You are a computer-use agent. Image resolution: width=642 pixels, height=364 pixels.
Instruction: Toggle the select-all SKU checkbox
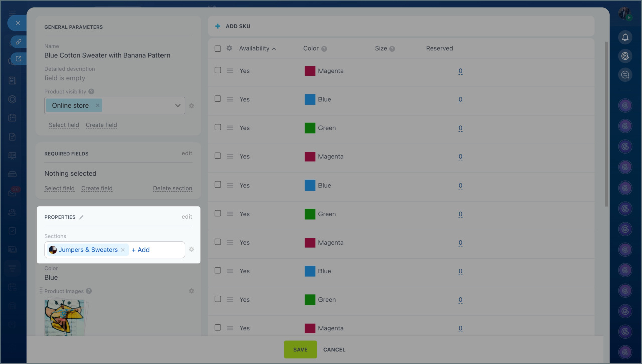(218, 49)
